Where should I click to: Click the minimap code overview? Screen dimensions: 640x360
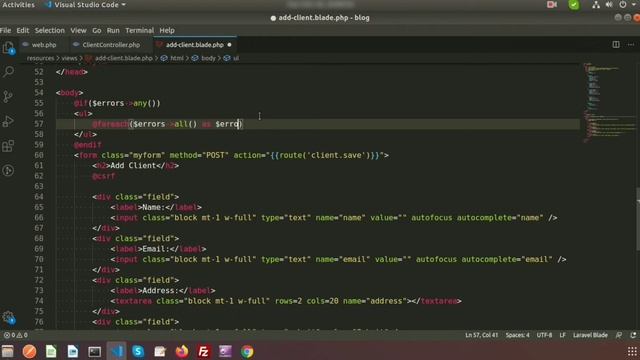(x=609, y=102)
